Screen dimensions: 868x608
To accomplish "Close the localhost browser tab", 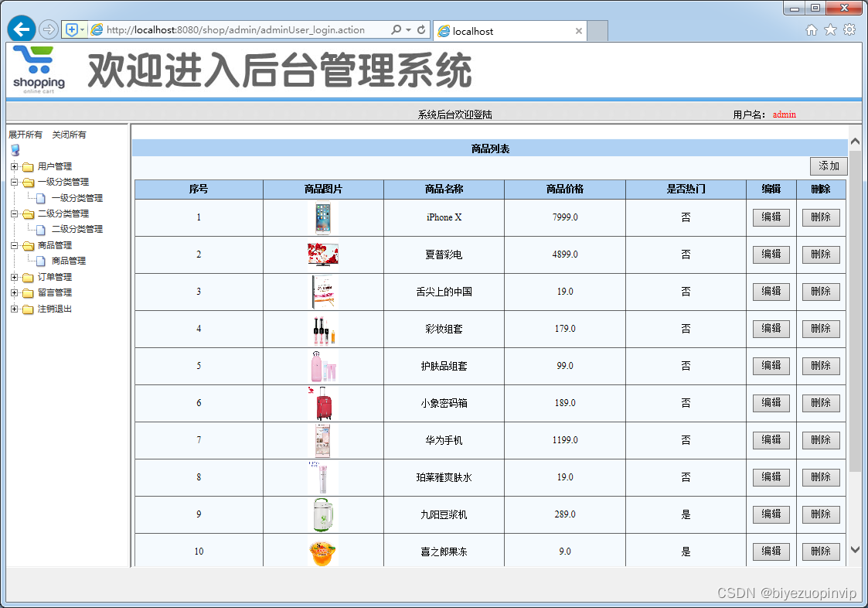I will tap(578, 31).
